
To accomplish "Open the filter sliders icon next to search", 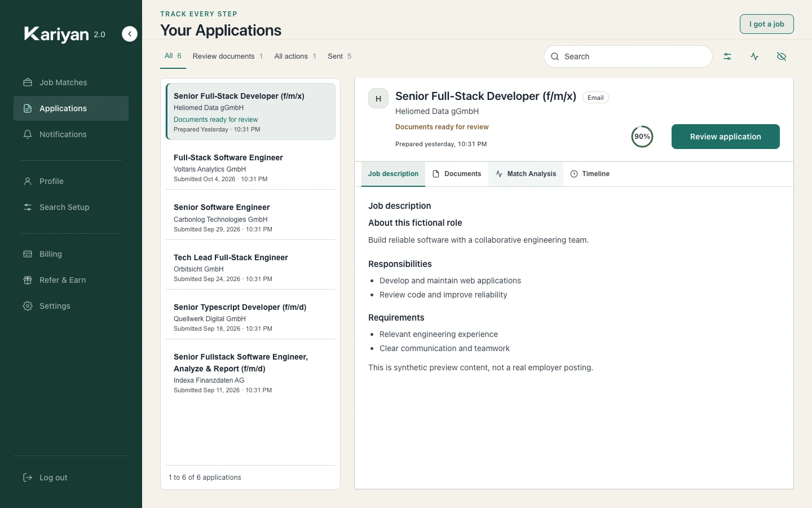I will pos(727,56).
